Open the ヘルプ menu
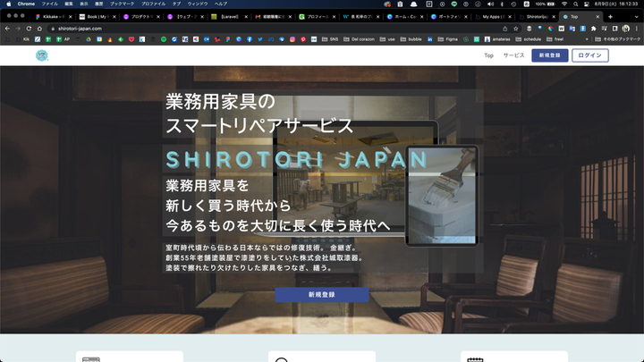 221,4
